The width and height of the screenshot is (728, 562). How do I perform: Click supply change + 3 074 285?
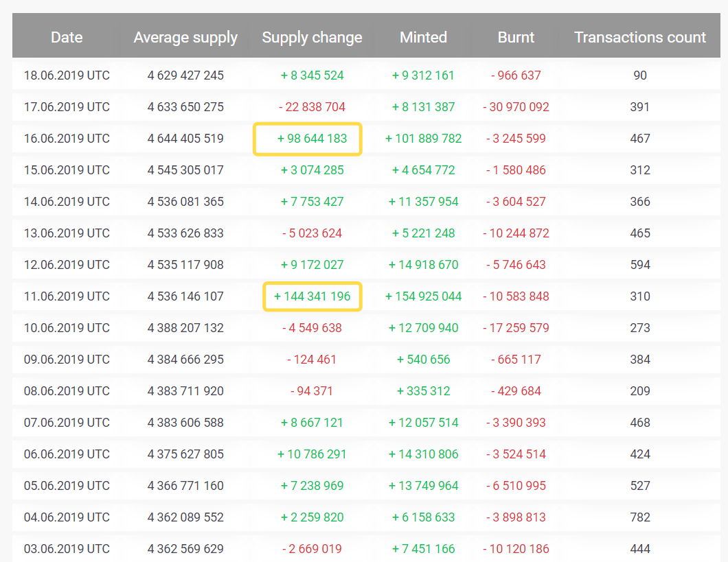pyautogui.click(x=312, y=169)
